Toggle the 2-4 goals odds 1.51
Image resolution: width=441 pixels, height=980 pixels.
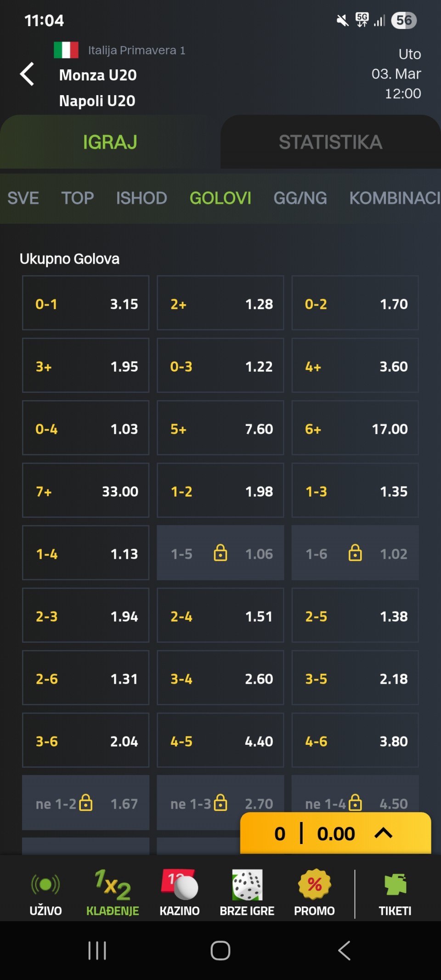click(x=220, y=616)
